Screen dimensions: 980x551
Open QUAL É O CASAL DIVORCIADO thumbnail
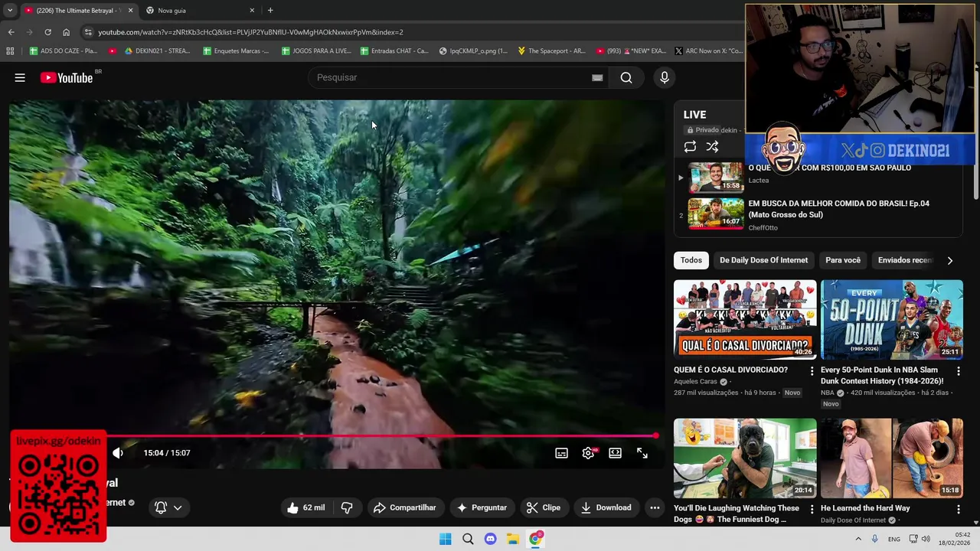coord(745,319)
